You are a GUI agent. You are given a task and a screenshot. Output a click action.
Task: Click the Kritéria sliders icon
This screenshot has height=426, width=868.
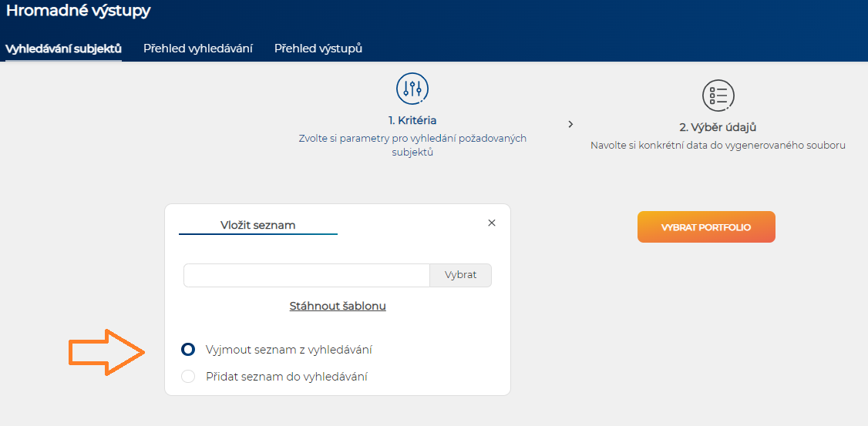pyautogui.click(x=412, y=89)
